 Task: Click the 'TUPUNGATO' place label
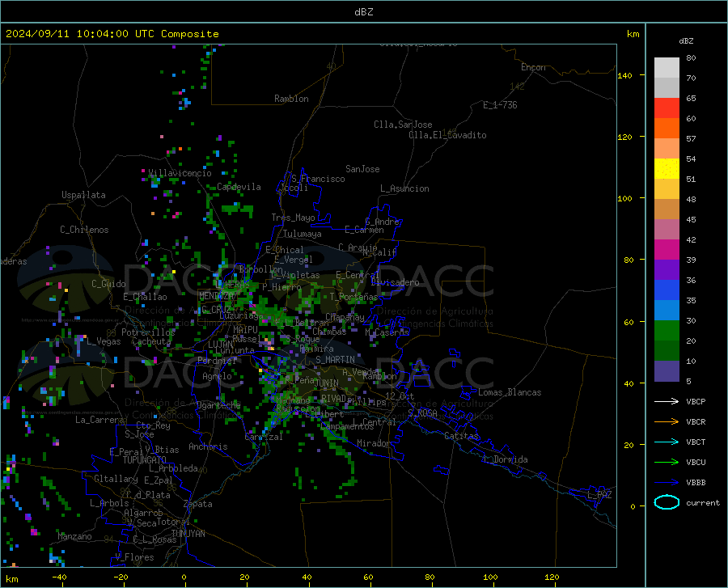click(145, 460)
